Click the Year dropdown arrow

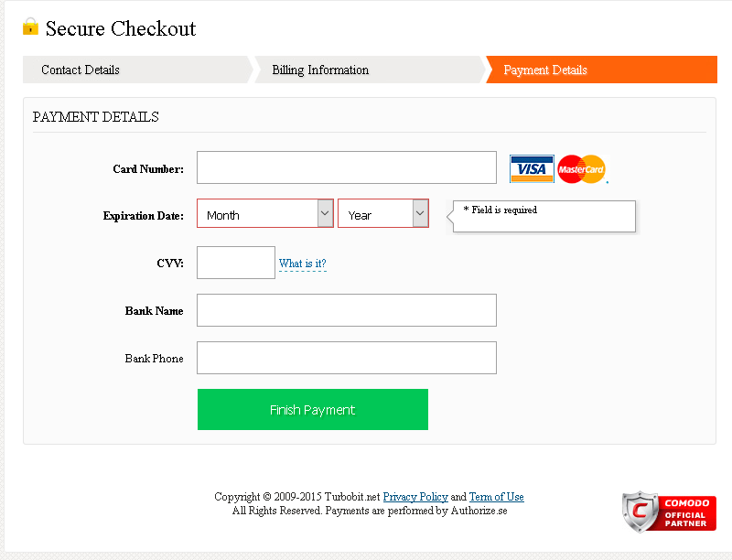(420, 214)
